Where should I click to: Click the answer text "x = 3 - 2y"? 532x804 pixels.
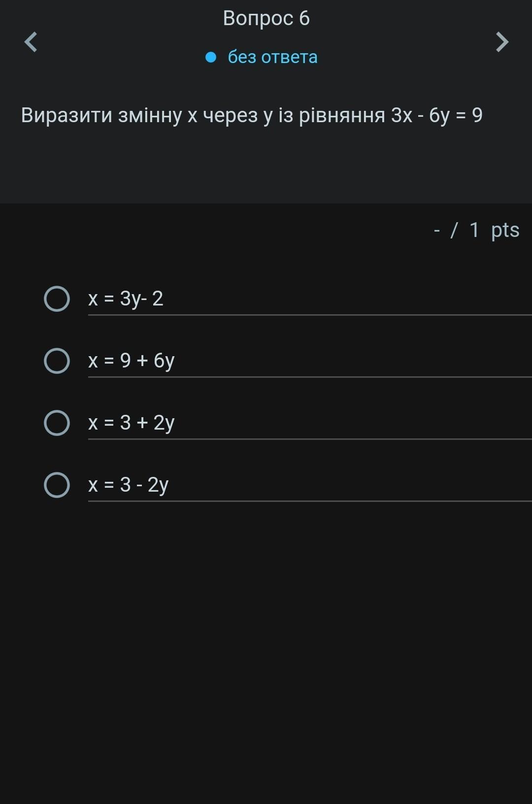[x=128, y=485]
